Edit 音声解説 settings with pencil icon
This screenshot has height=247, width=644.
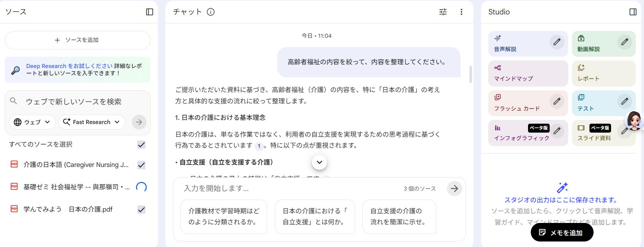click(x=557, y=42)
